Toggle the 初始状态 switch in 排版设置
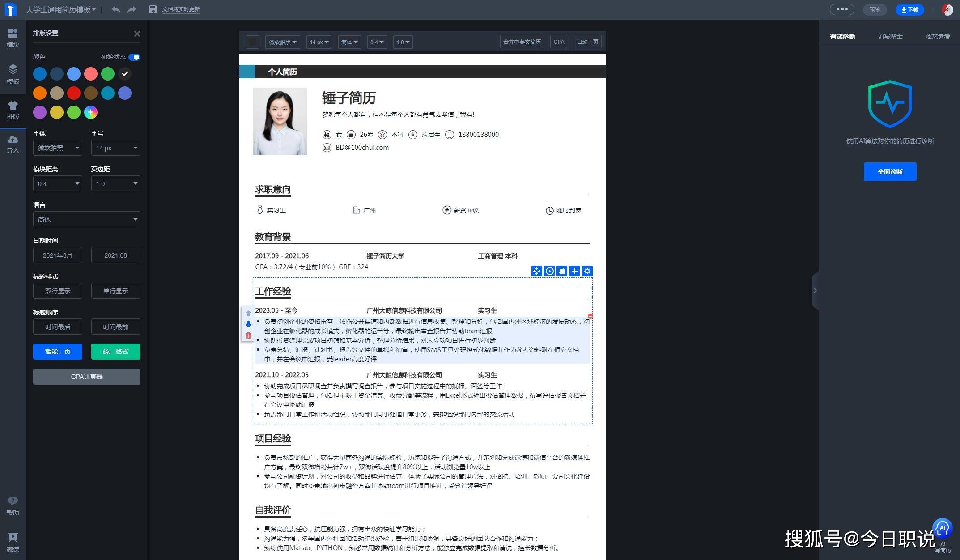The image size is (960, 560). (134, 57)
